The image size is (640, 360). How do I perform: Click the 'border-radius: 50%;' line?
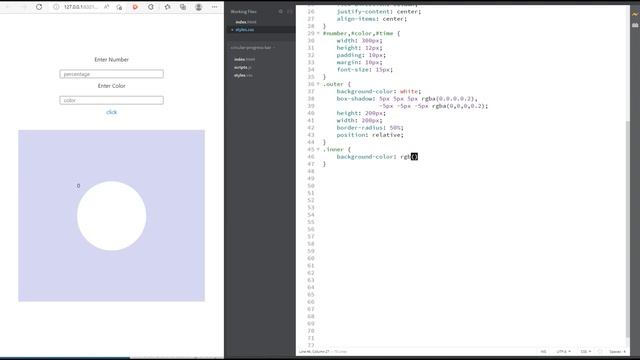click(x=370, y=128)
